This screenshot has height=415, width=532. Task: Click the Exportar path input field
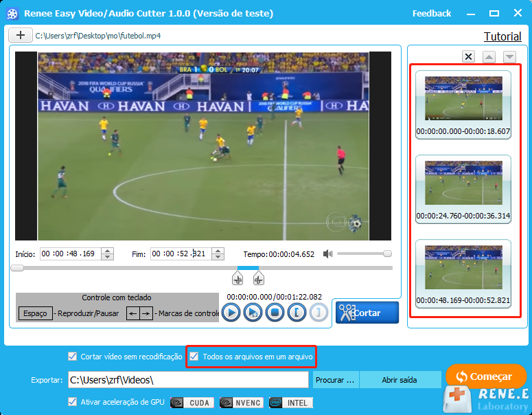pyautogui.click(x=188, y=380)
